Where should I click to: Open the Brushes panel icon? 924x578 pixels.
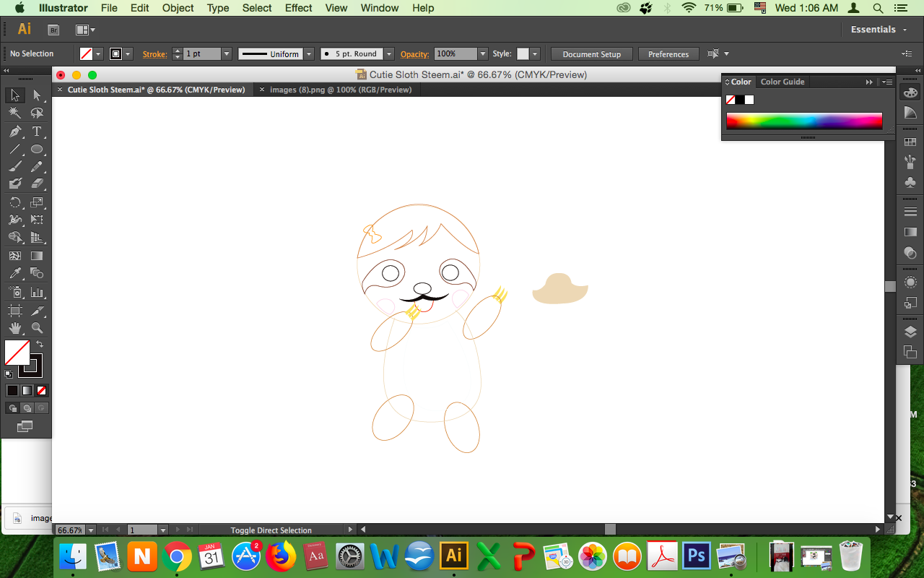(910, 162)
